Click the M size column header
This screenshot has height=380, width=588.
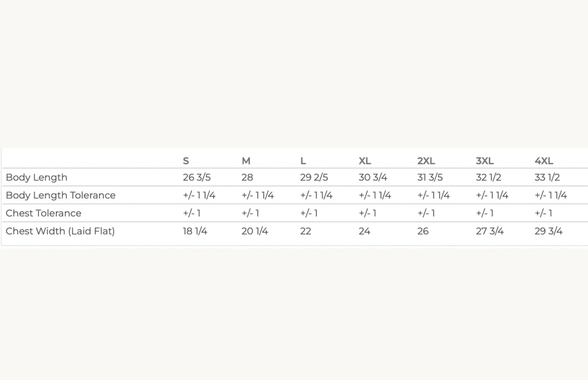click(246, 161)
